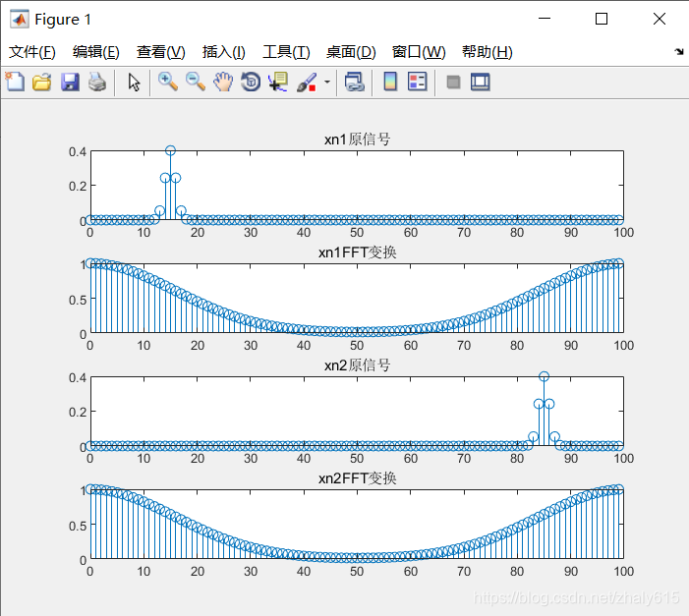
Task: Choose the Rotate 3D tool
Action: (251, 83)
